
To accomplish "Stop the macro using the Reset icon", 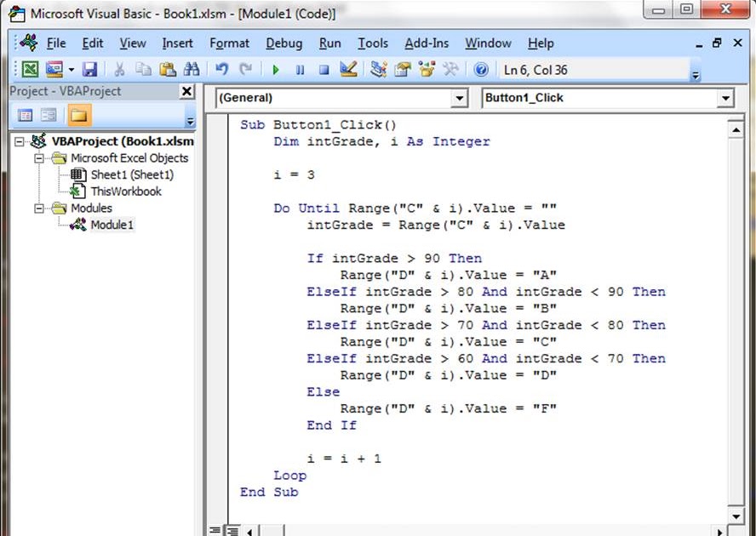I will pos(324,70).
